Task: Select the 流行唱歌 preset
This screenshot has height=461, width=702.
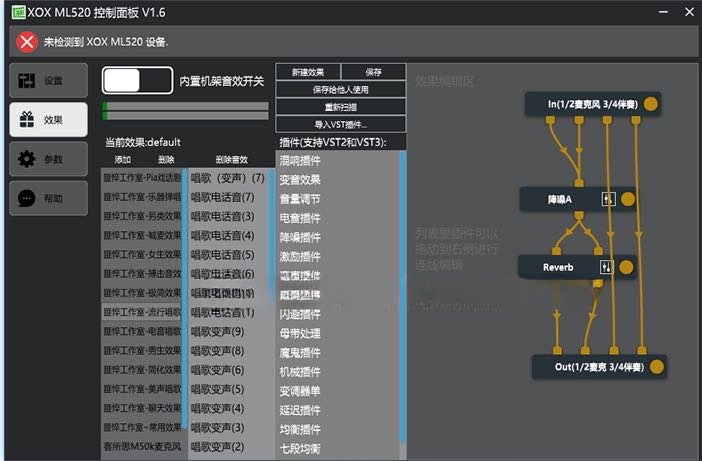Action: coord(142,312)
